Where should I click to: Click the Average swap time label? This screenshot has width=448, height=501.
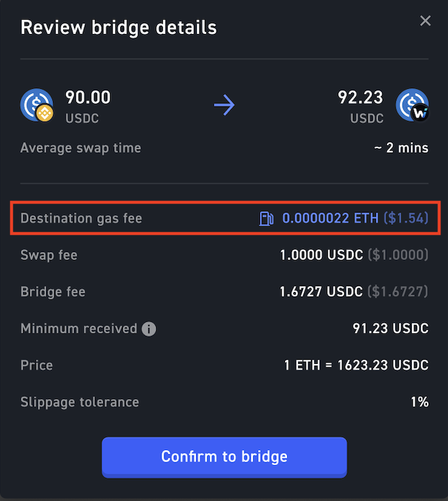coord(81,148)
